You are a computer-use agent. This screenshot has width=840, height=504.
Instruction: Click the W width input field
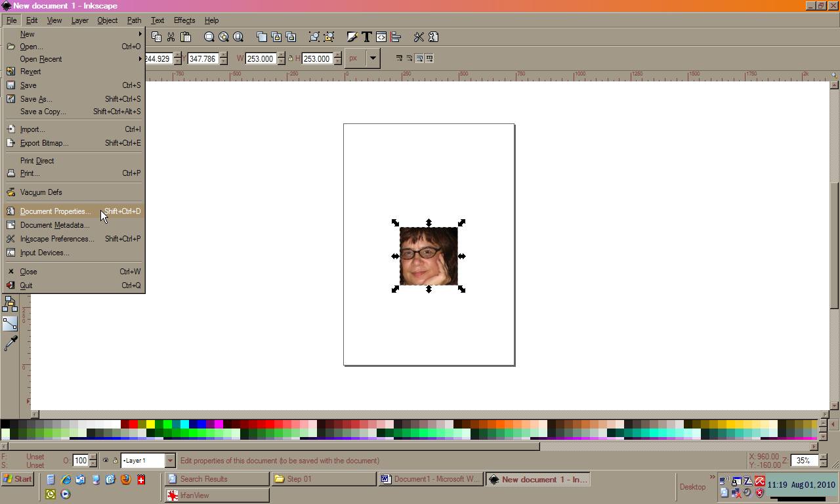261,58
